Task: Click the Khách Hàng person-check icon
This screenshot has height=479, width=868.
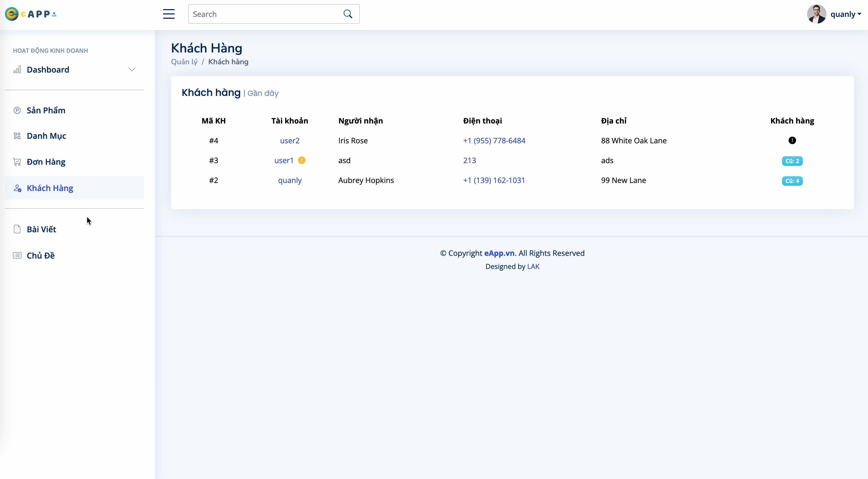Action: click(17, 188)
